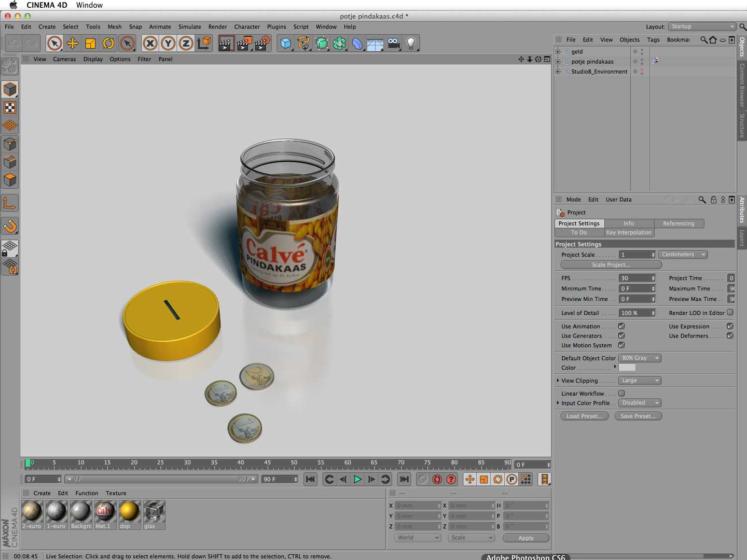Click the Scale Project button
The height and width of the screenshot is (560, 747).
611,265
